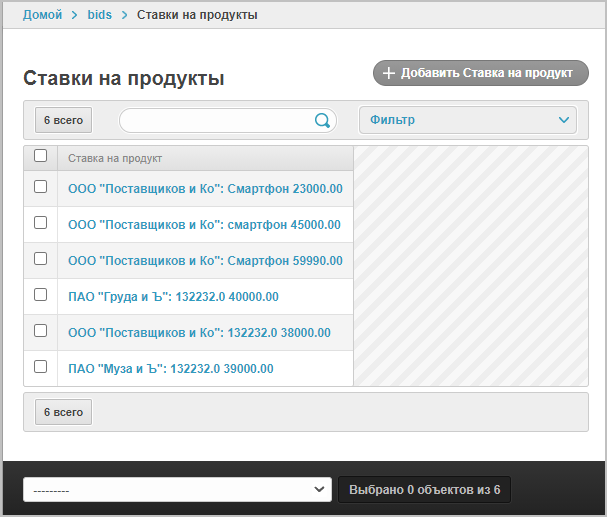Click the bottom "6 всего" counter button
The image size is (607, 517).
coord(63,412)
